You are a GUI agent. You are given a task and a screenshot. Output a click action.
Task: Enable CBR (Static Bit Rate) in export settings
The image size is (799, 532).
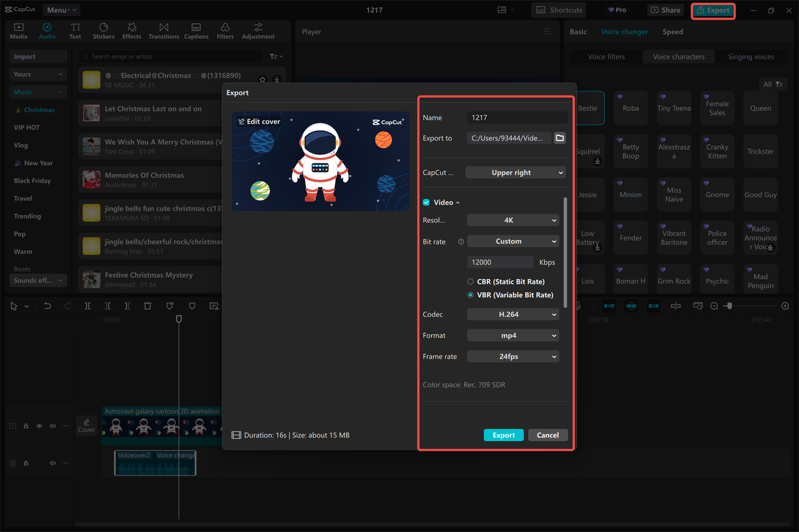[469, 281]
